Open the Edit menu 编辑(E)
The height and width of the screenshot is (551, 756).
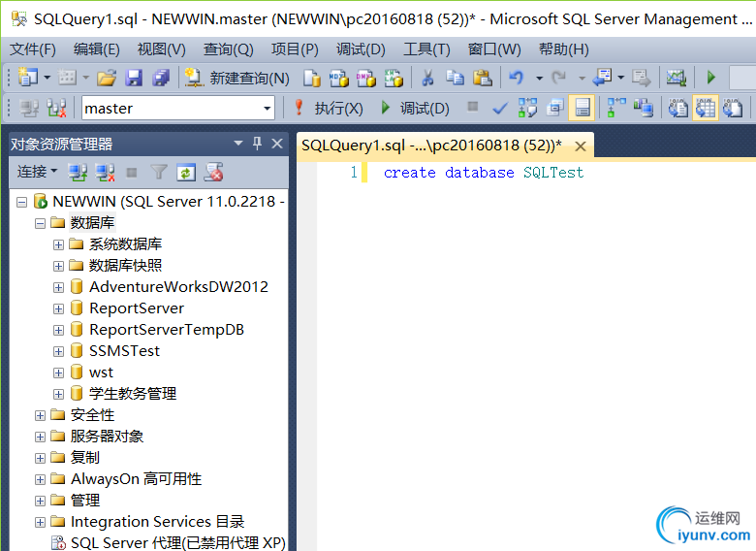pos(96,49)
